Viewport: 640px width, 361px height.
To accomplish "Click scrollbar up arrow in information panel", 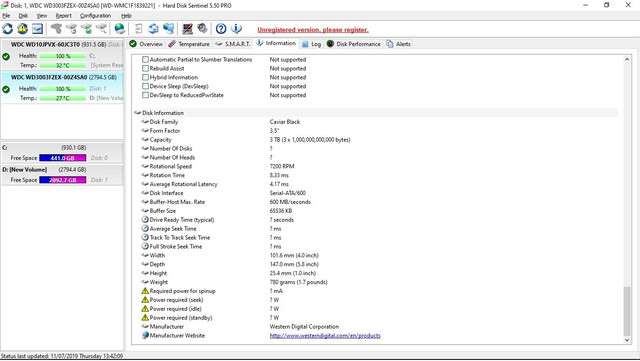I will pyautogui.click(x=627, y=60).
